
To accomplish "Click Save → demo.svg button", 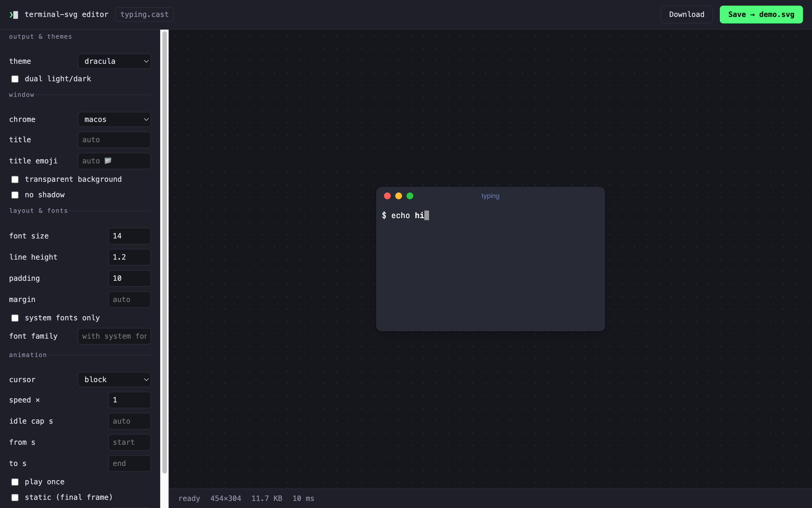I will [761, 14].
